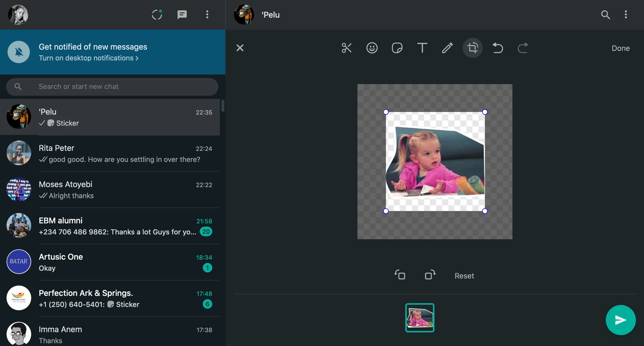Open the emoji tool in the sticker editor

(x=372, y=48)
